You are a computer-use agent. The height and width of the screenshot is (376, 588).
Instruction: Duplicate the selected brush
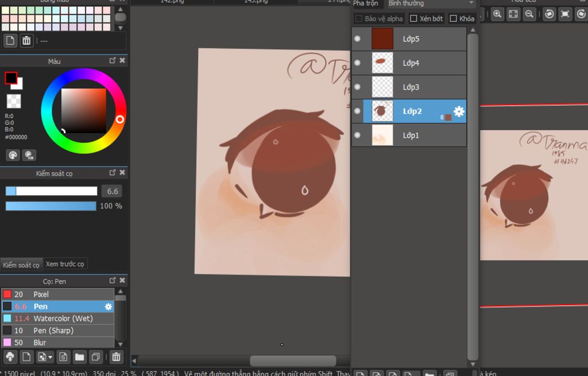(x=96, y=356)
